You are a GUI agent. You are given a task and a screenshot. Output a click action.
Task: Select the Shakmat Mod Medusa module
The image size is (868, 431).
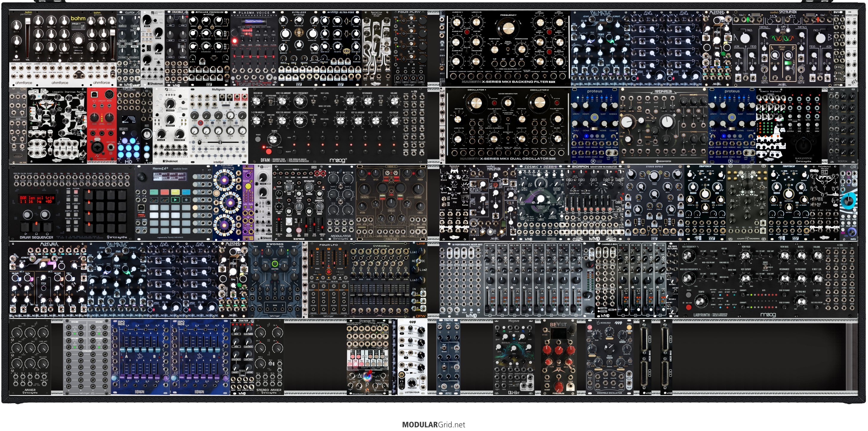point(171,126)
